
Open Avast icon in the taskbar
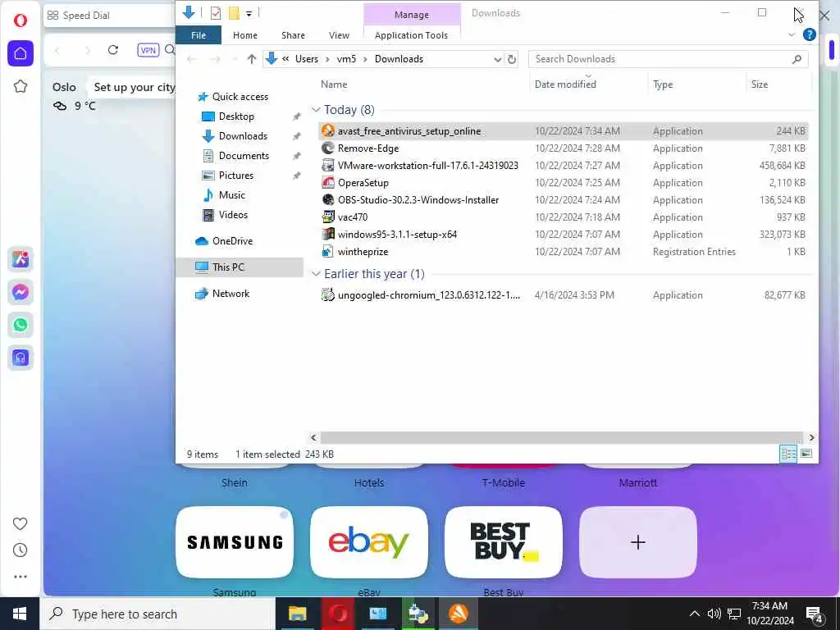tap(458, 614)
